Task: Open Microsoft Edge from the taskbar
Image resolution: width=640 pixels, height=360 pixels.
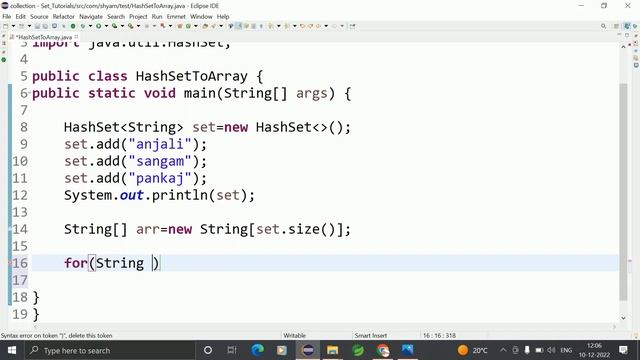Action: tap(258, 350)
